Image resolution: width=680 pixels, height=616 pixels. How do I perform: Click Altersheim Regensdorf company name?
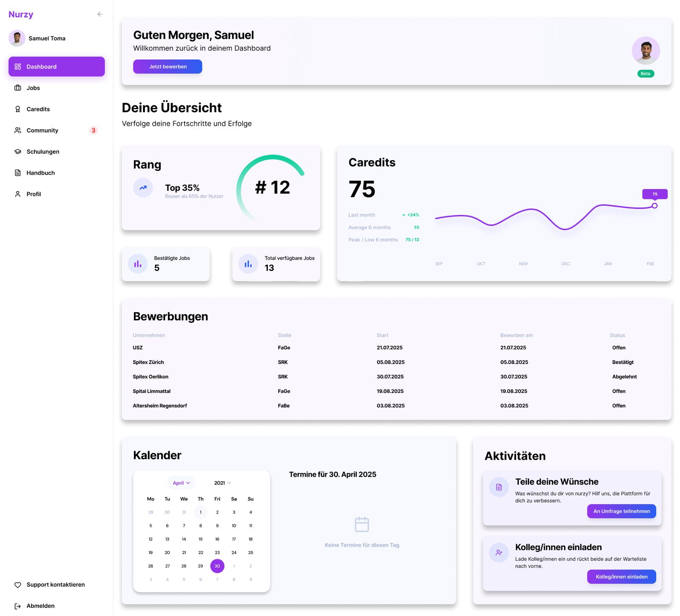click(160, 406)
